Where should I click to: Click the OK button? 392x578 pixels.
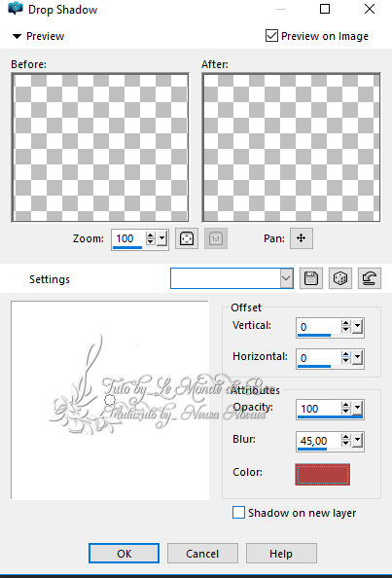pyautogui.click(x=124, y=554)
